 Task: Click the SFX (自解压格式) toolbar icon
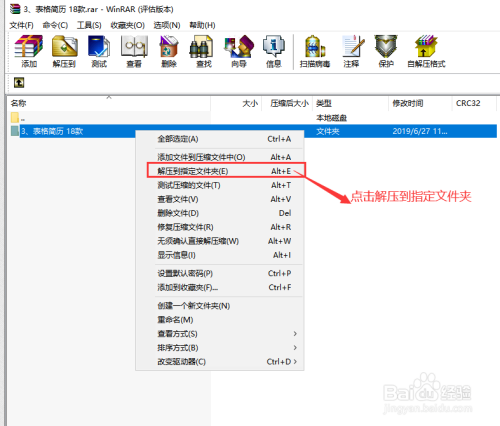(x=426, y=52)
